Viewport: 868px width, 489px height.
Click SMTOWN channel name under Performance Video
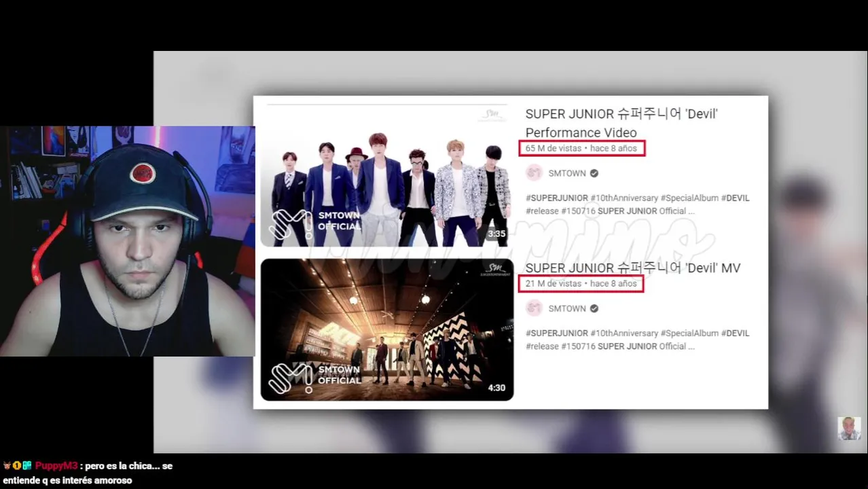pos(567,173)
